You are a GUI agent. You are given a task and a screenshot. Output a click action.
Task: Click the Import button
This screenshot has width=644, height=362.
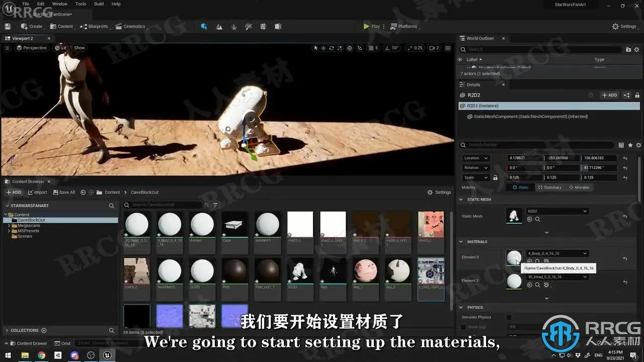[38, 192]
